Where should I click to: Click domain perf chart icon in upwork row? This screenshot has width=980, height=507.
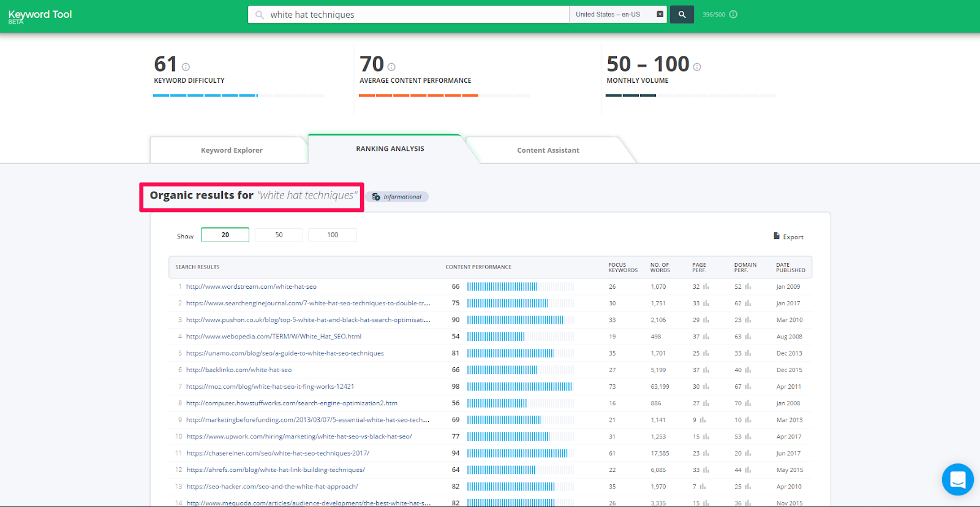click(x=748, y=436)
